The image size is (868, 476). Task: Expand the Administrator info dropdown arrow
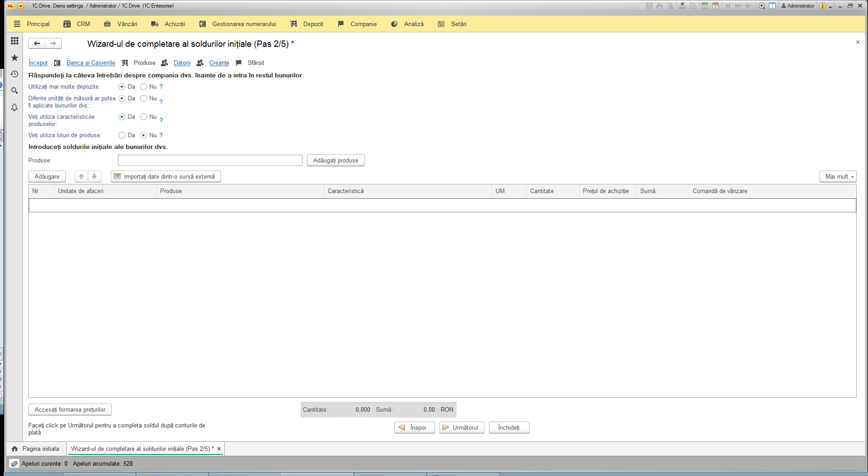pyautogui.click(x=831, y=6)
